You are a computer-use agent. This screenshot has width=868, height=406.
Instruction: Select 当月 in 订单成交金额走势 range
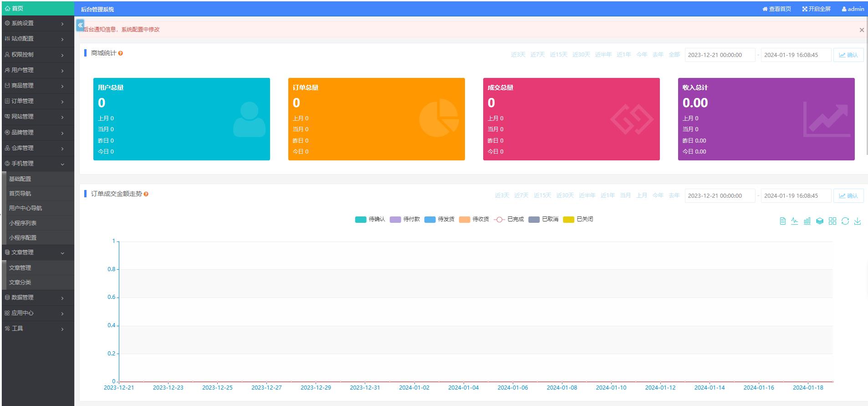pos(625,195)
